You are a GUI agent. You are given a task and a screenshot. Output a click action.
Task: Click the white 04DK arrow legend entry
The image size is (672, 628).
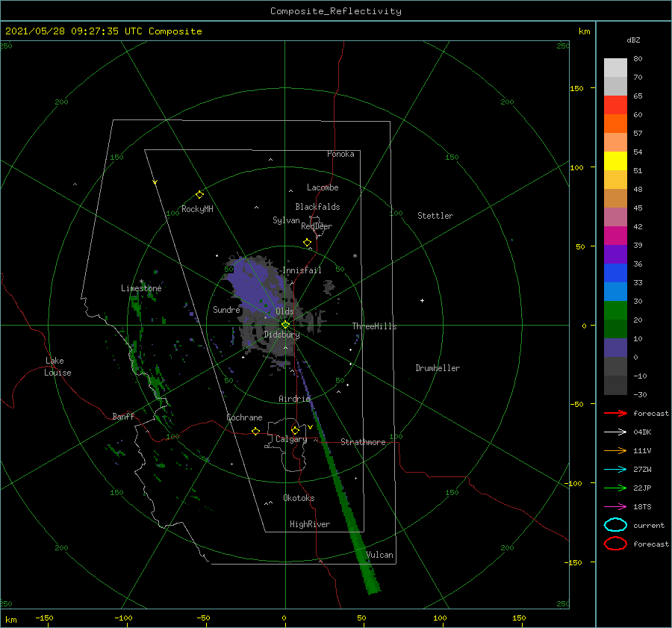[615, 432]
